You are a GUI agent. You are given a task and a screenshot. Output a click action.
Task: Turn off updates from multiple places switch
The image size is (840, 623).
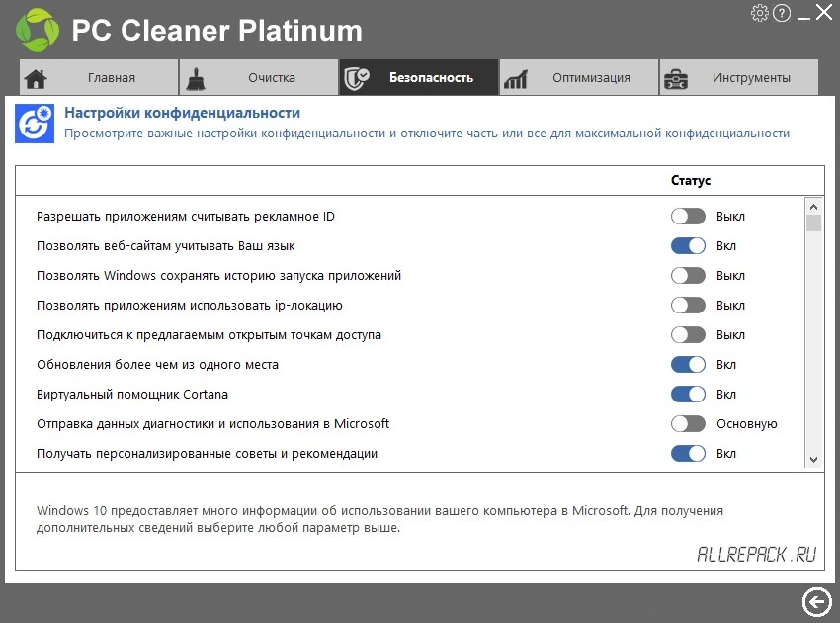point(688,365)
